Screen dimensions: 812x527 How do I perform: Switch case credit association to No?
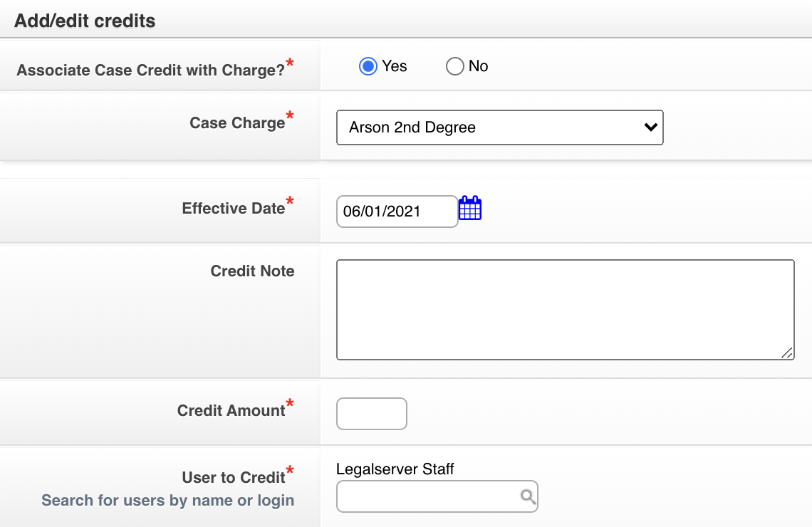coord(454,66)
